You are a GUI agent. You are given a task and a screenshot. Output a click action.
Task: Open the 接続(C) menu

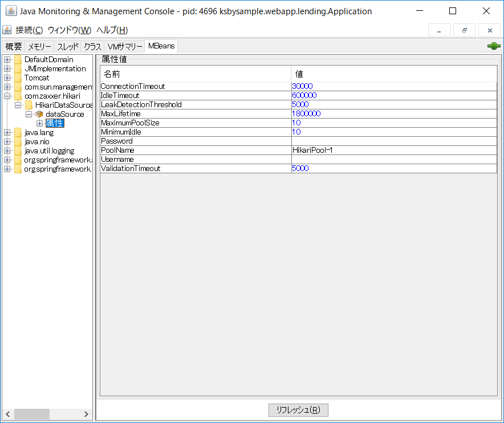tap(29, 30)
